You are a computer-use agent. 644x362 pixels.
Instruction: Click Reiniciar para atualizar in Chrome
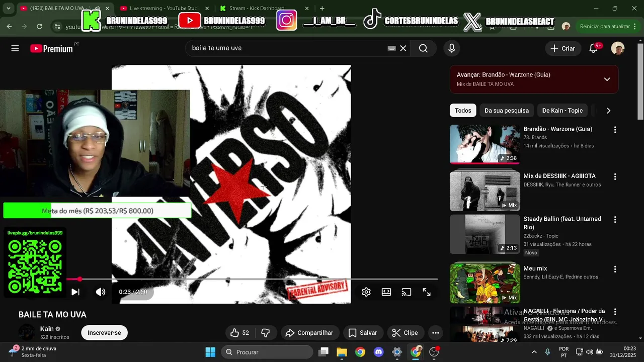(x=605, y=26)
